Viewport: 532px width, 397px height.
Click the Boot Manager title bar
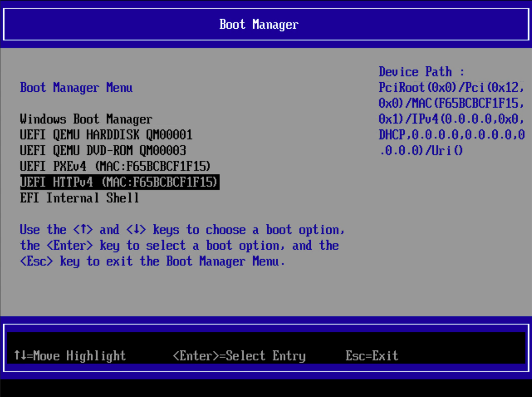click(258, 24)
